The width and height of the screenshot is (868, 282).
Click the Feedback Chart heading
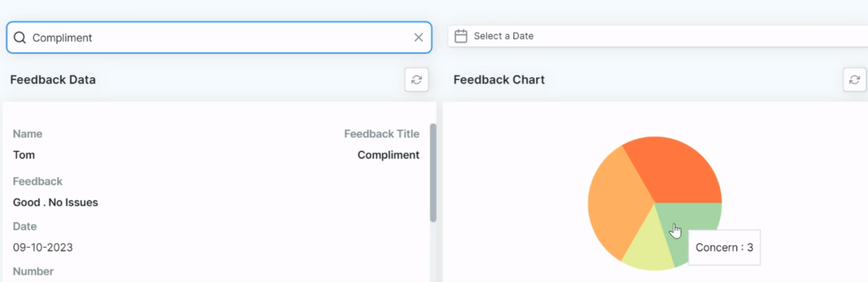(499, 80)
